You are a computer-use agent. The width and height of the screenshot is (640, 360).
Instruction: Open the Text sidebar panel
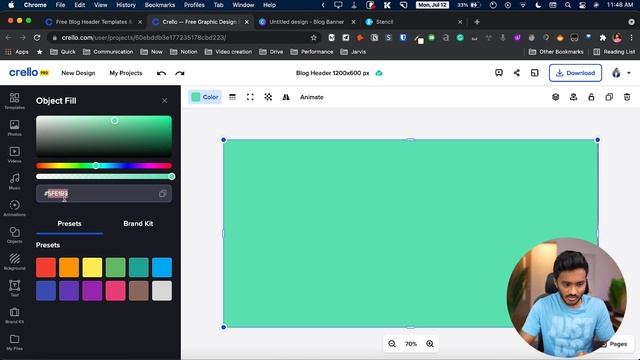(14, 288)
